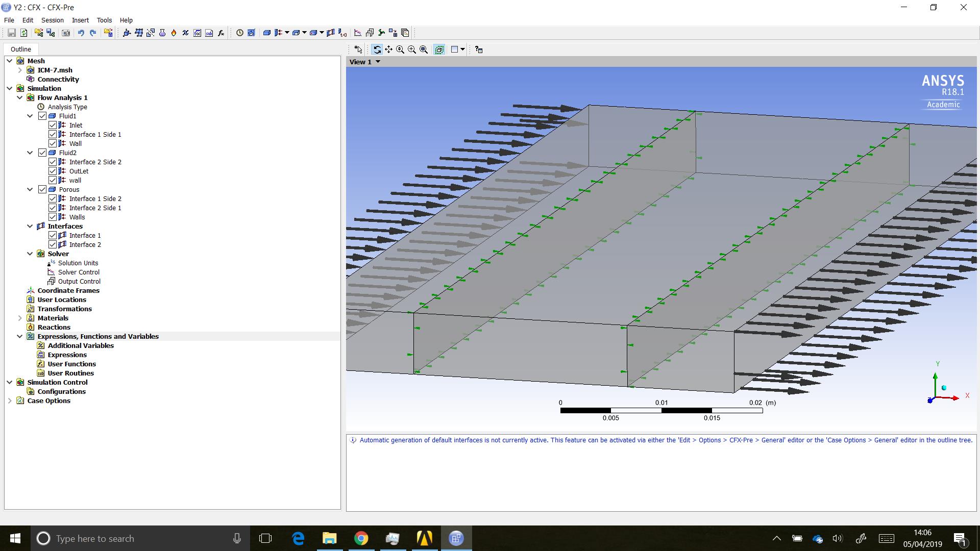Uncheck the Interface 2 checkbox under Interfaces
980x551 pixels.
(x=53, y=244)
